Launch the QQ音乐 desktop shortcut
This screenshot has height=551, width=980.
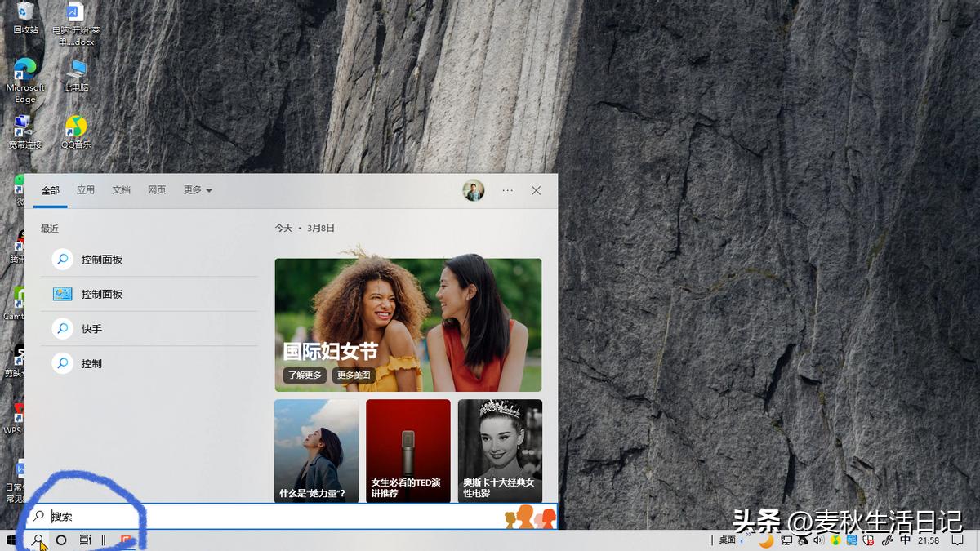coord(75,132)
